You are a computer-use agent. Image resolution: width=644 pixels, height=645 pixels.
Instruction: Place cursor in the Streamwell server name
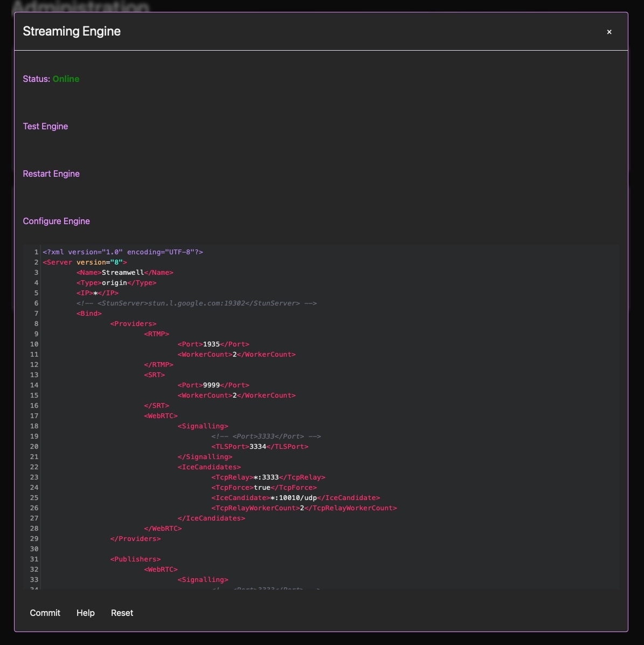click(x=122, y=273)
